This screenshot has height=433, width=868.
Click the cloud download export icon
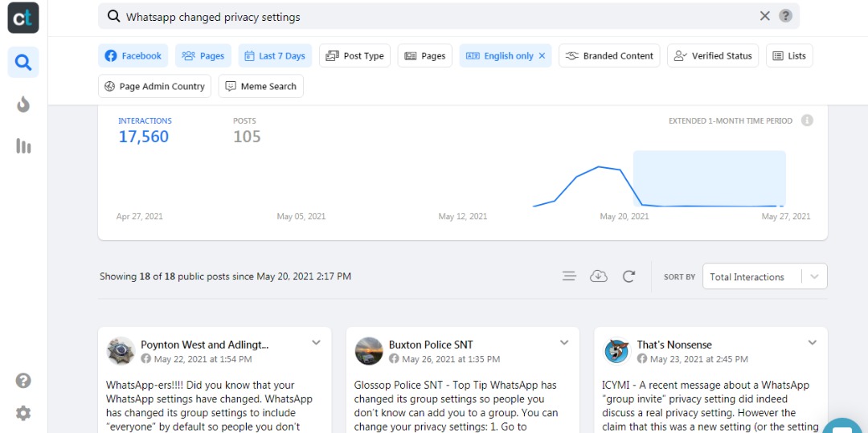point(599,276)
